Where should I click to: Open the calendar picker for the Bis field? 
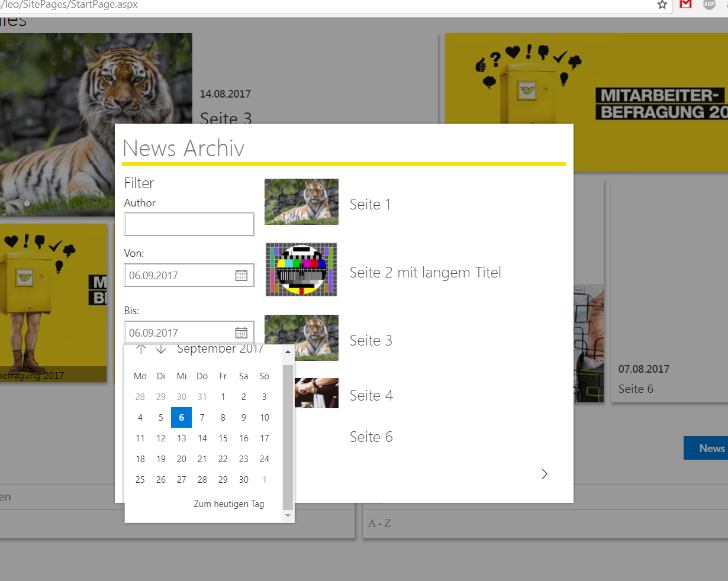tap(241, 332)
